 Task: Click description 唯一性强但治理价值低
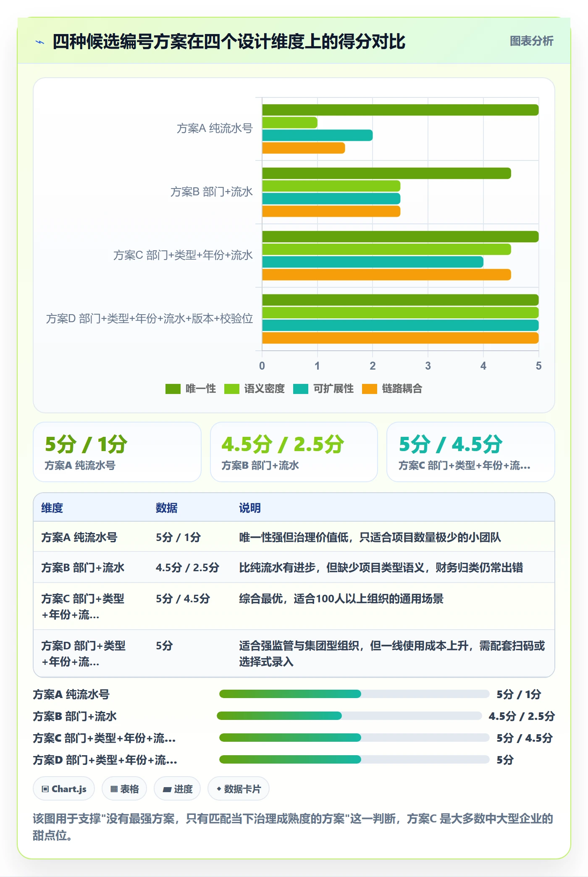click(370, 537)
